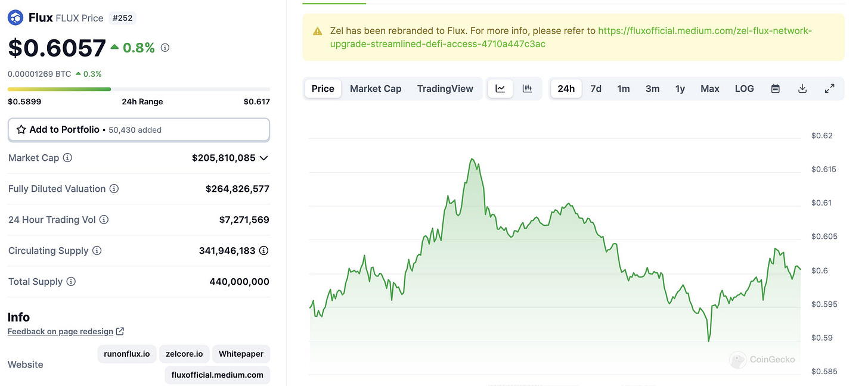The height and width of the screenshot is (386, 868).
Task: Click the $205,810,085 market cap value
Action: [224, 158]
